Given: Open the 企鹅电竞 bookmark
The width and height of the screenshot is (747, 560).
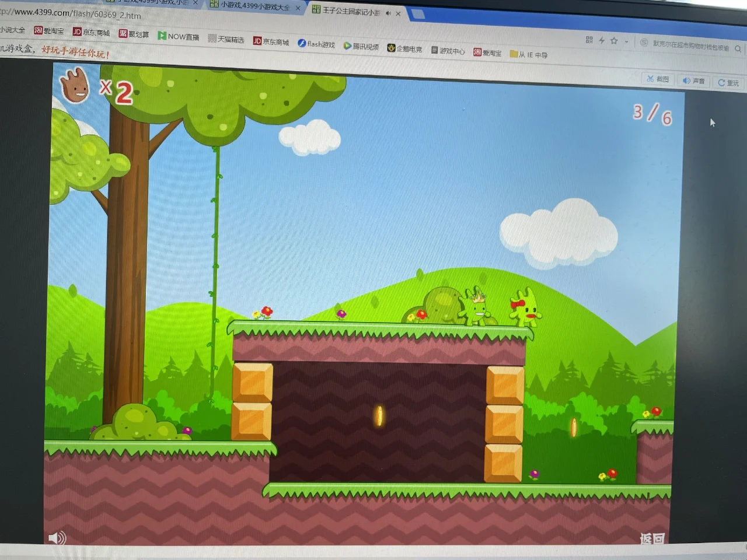Looking at the screenshot, I should click(x=404, y=48).
